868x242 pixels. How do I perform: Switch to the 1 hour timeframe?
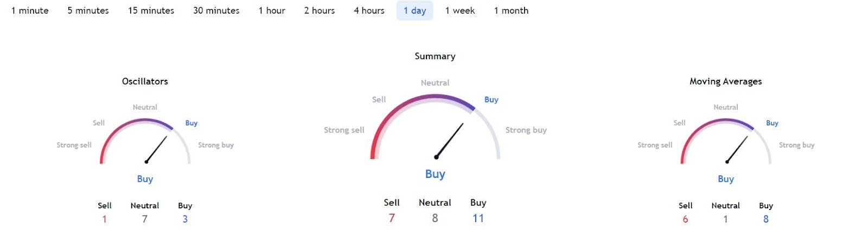click(272, 11)
